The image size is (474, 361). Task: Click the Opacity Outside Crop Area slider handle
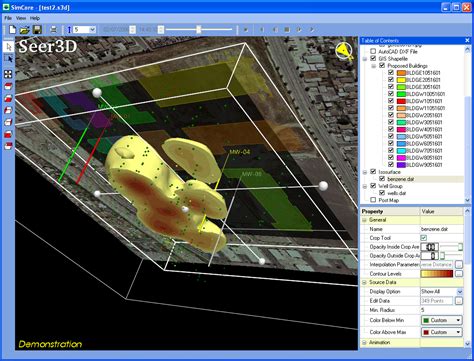(x=443, y=256)
